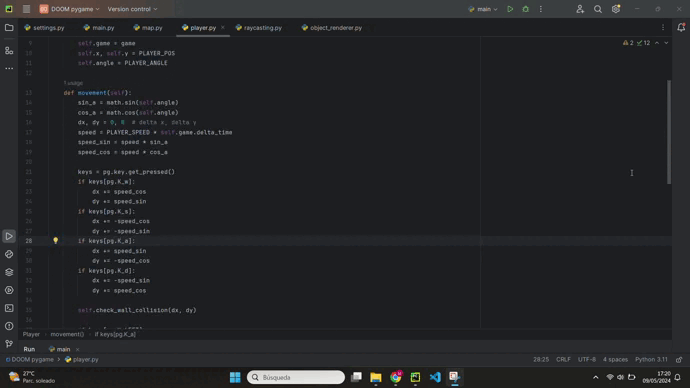Expand the DOOM pygame project dropdown
The width and height of the screenshot is (690, 388).
(x=69, y=9)
